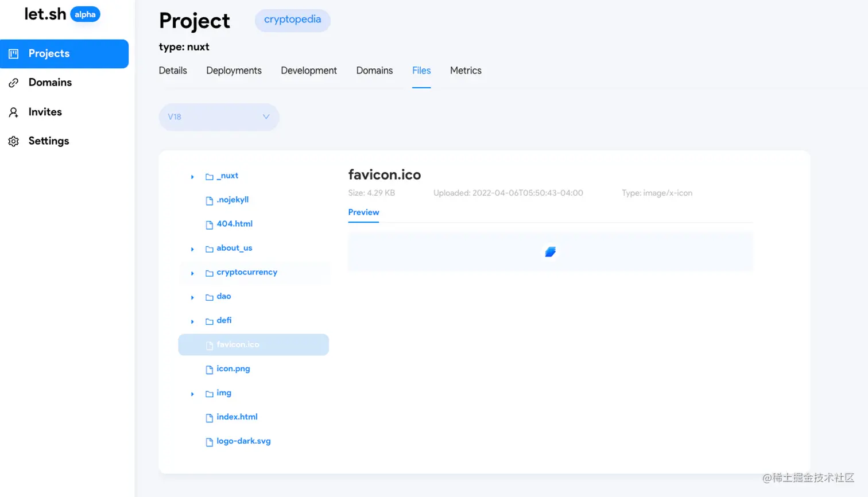Click the Projects icon in sidebar
The image size is (868, 497).
pos(14,54)
